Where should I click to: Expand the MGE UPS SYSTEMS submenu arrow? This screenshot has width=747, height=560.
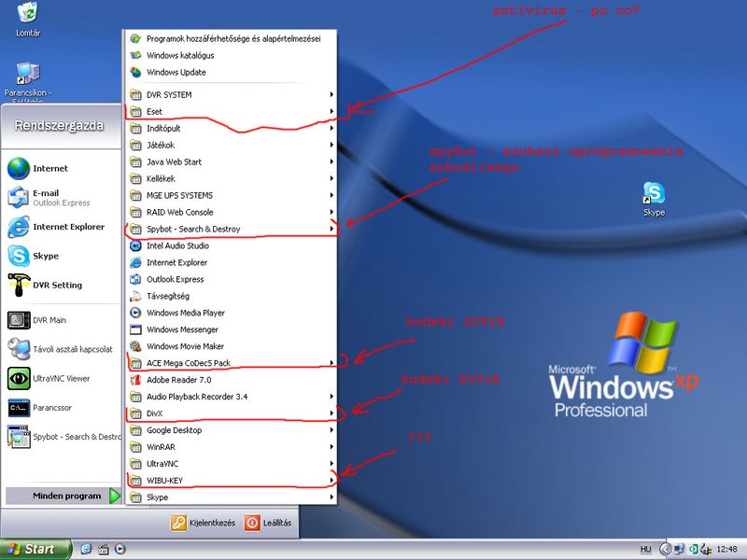331,195
